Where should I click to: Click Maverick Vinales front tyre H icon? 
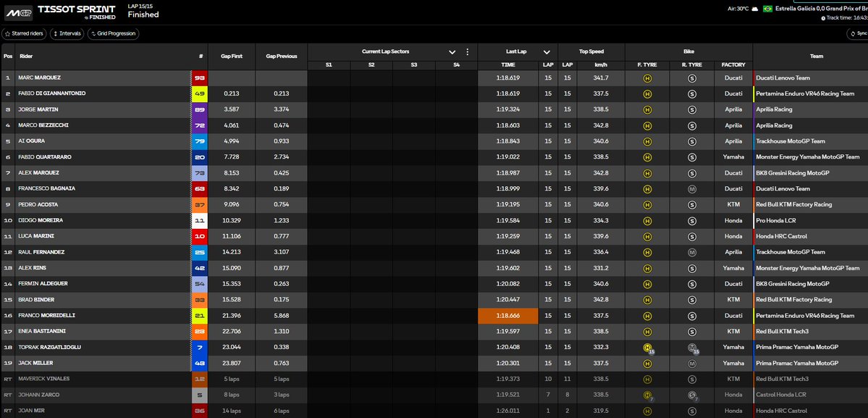(647, 380)
